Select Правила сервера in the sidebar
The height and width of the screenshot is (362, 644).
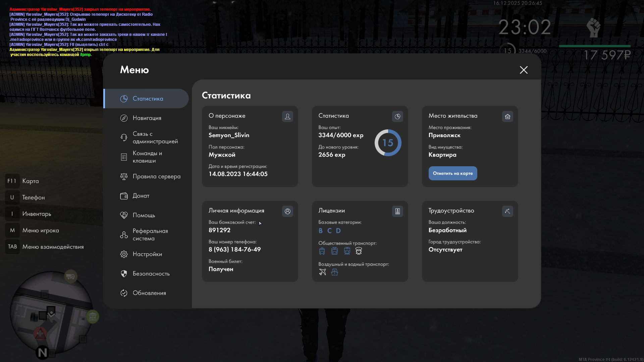(156, 176)
